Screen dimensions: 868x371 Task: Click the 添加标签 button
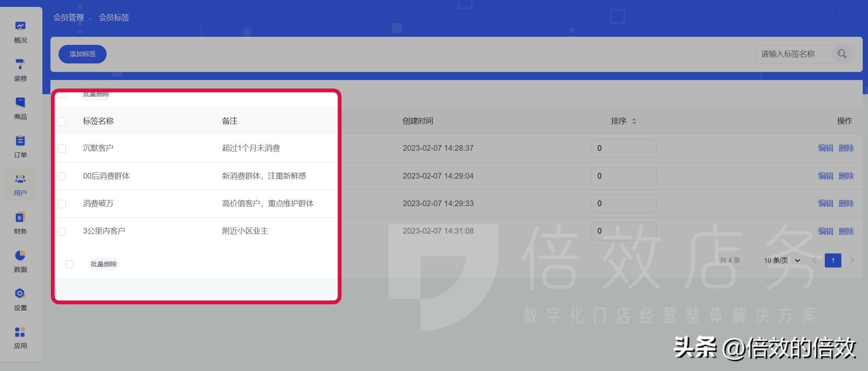pyautogui.click(x=82, y=54)
